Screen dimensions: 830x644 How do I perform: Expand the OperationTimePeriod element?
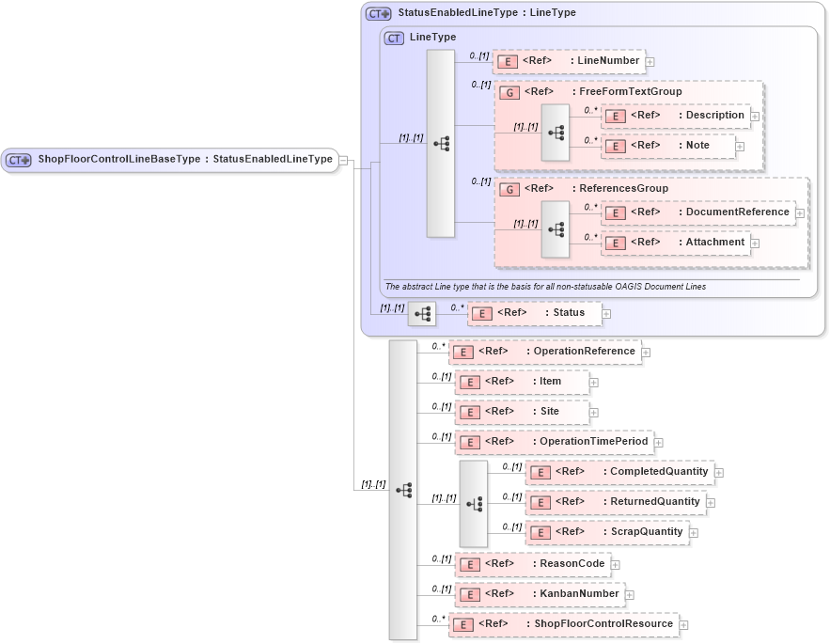click(x=658, y=442)
